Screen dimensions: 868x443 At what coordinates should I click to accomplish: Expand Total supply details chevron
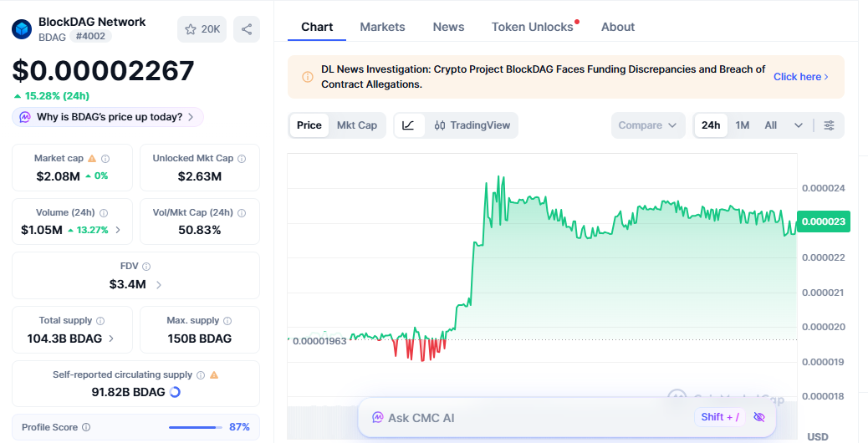[111, 339]
